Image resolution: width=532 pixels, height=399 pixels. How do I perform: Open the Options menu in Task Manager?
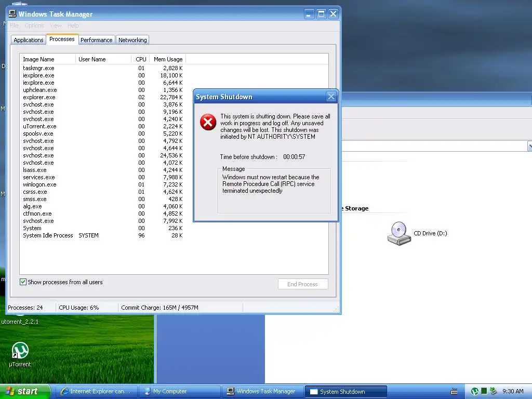34,25
